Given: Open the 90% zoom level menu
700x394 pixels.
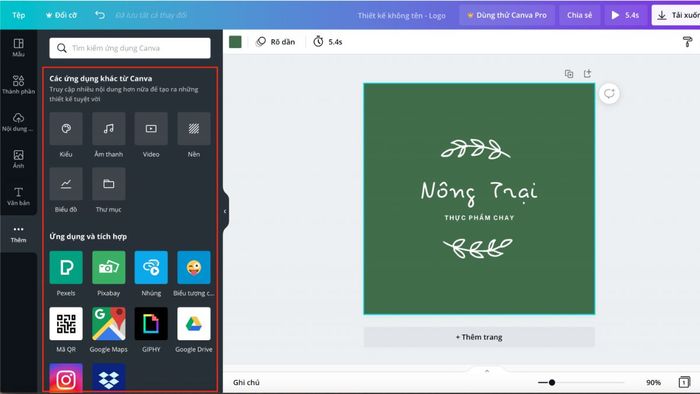Looking at the screenshot, I should (x=653, y=382).
